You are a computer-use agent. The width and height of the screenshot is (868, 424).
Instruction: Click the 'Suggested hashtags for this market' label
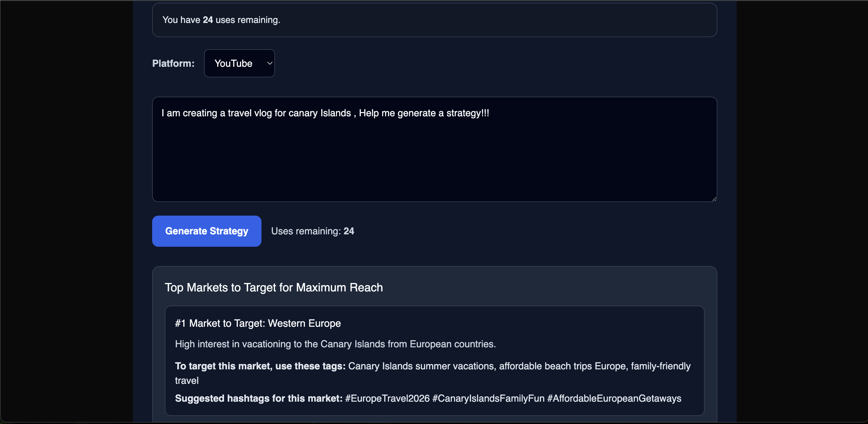click(x=258, y=398)
